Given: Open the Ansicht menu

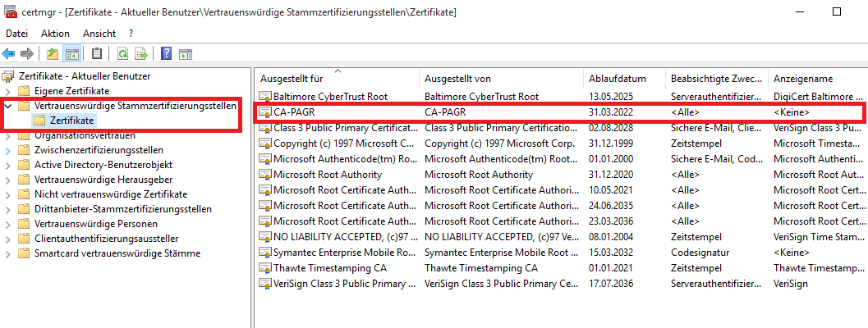Looking at the screenshot, I should (x=99, y=33).
